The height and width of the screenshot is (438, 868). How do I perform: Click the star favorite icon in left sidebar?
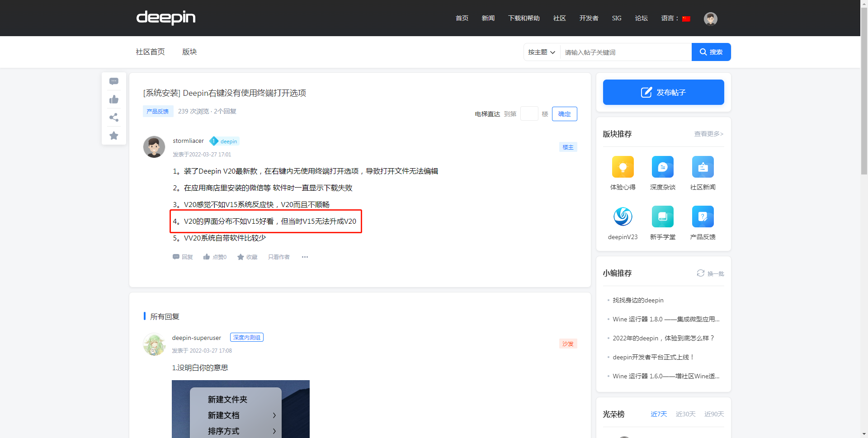tap(114, 136)
